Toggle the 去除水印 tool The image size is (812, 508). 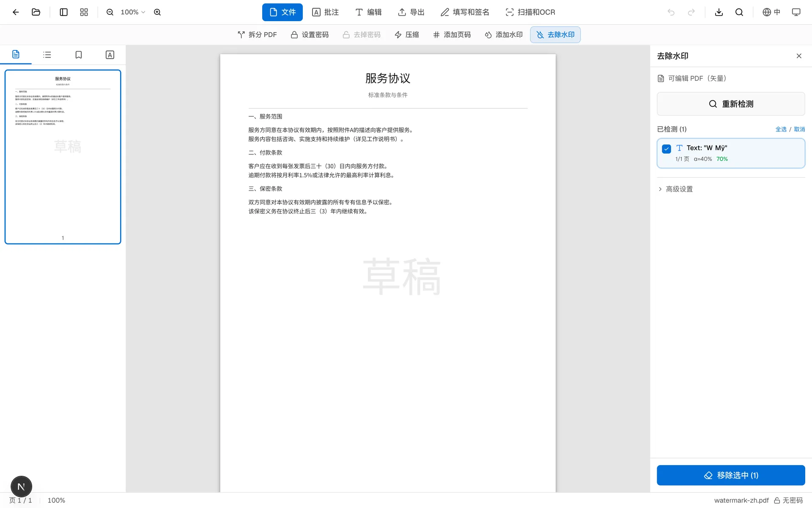555,35
